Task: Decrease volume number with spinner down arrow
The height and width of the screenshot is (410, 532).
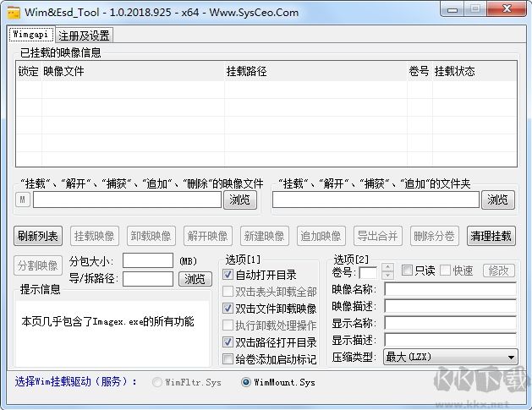Action: coord(387,275)
